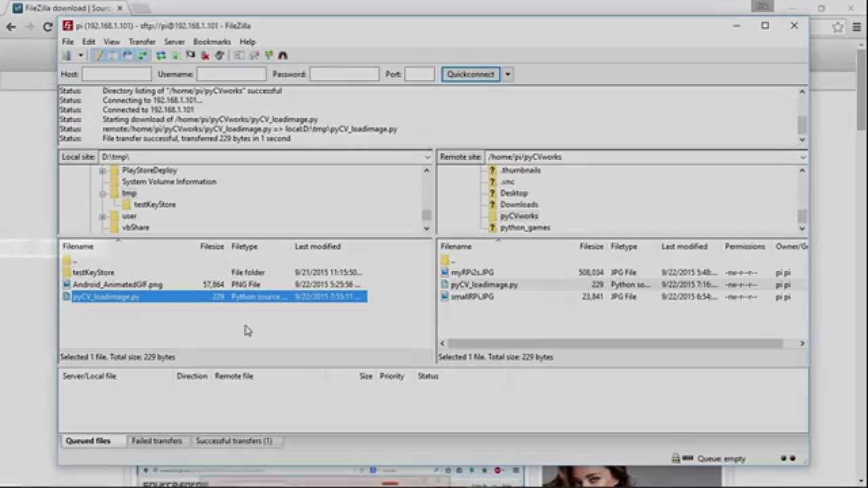This screenshot has width=868, height=488.
Task: Open the Site Manager icon
Action: pyautogui.click(x=67, y=56)
